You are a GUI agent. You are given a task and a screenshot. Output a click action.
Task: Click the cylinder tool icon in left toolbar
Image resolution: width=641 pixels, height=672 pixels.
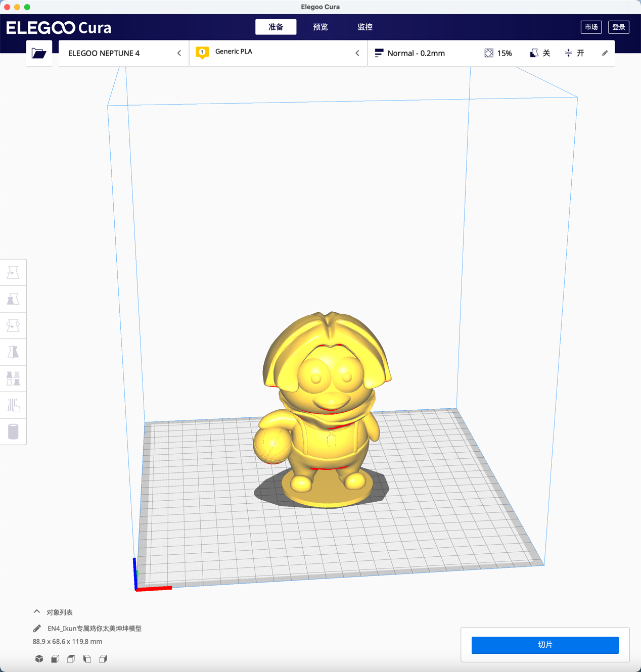coord(13,431)
